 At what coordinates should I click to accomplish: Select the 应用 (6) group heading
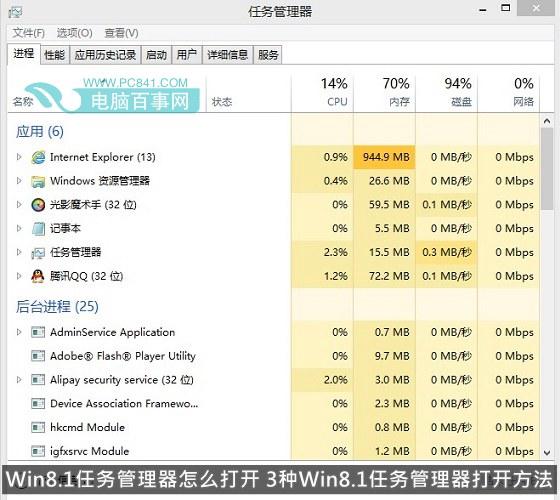(x=40, y=132)
